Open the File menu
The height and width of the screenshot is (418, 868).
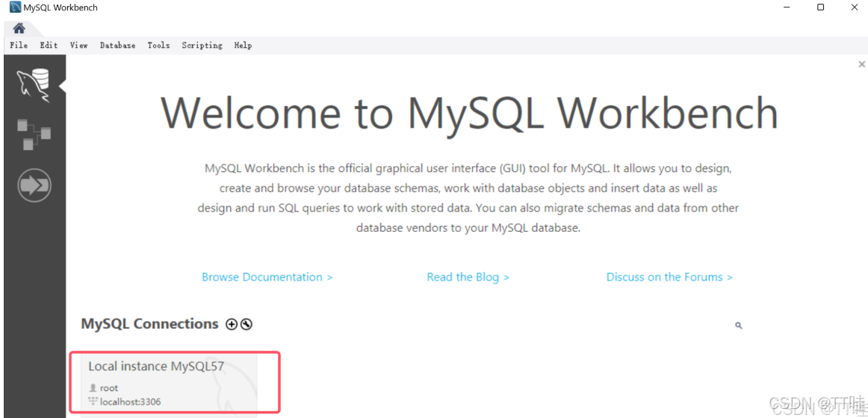[x=19, y=46]
